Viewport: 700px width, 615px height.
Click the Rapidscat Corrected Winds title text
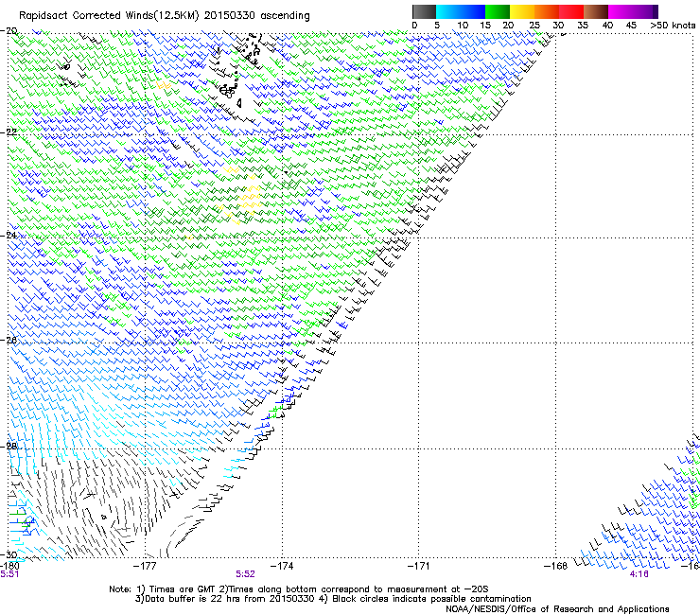coord(165,16)
